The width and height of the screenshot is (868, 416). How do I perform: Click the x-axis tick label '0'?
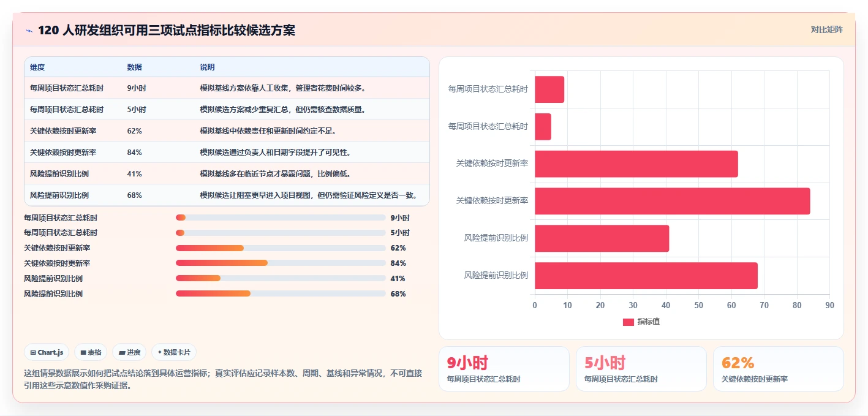click(x=535, y=305)
